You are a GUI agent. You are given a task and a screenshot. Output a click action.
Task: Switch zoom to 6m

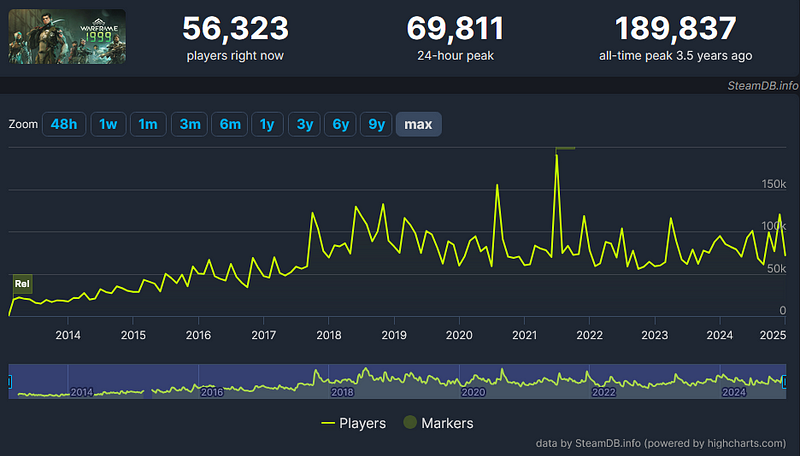[230, 124]
